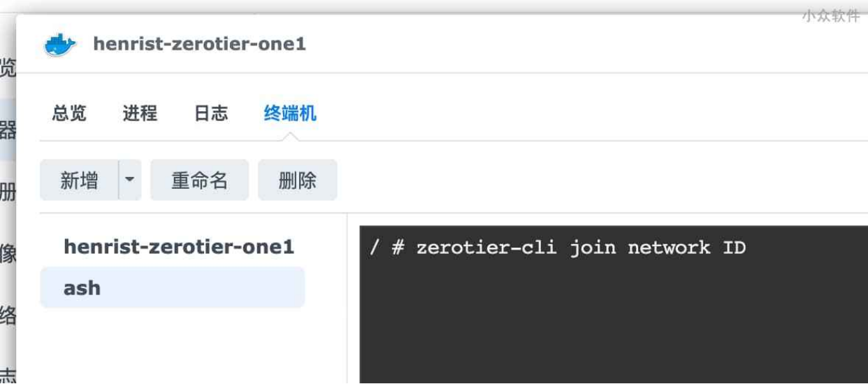Click the 重命名 button
868x384 pixels.
click(199, 180)
